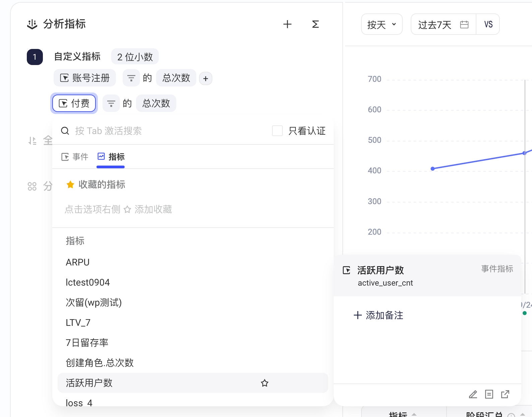
Task: Select the lctest0904 metric
Action: [193, 282]
